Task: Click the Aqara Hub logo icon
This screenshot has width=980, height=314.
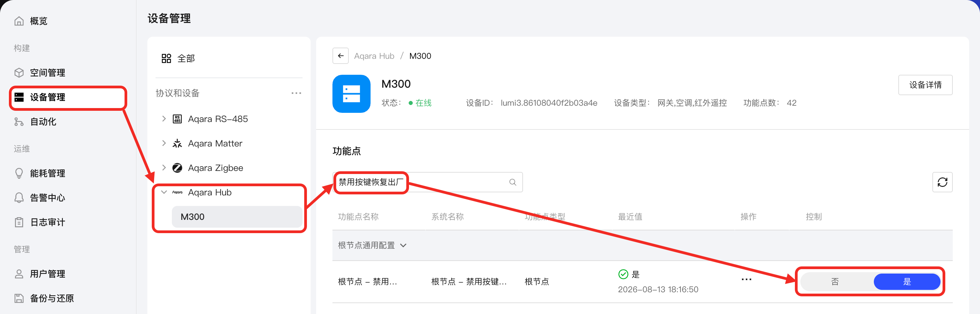Action: pos(177,192)
